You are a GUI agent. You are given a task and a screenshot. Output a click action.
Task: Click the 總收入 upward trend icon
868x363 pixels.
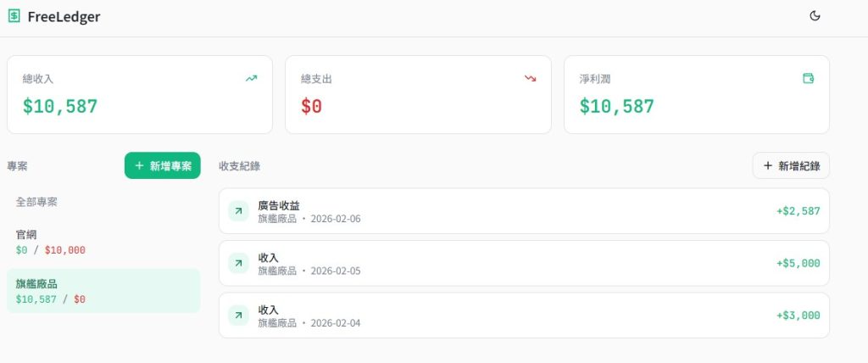pos(251,78)
